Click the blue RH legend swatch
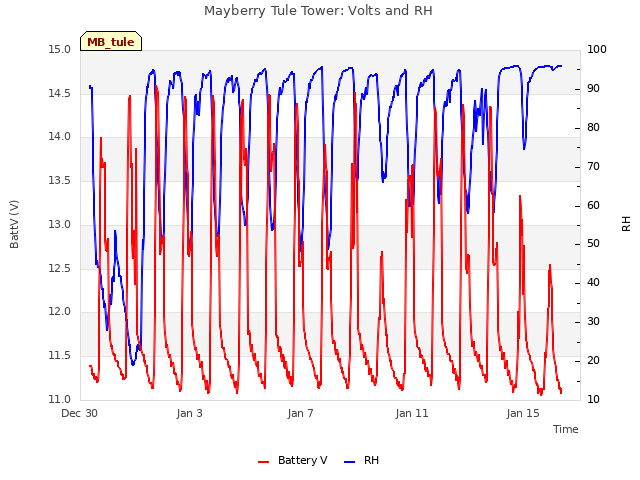Viewport: 640px width, 480px height. [x=350, y=462]
